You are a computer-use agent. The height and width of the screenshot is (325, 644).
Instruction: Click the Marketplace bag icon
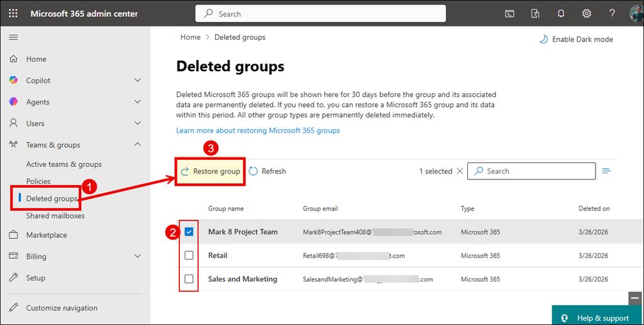(14, 235)
